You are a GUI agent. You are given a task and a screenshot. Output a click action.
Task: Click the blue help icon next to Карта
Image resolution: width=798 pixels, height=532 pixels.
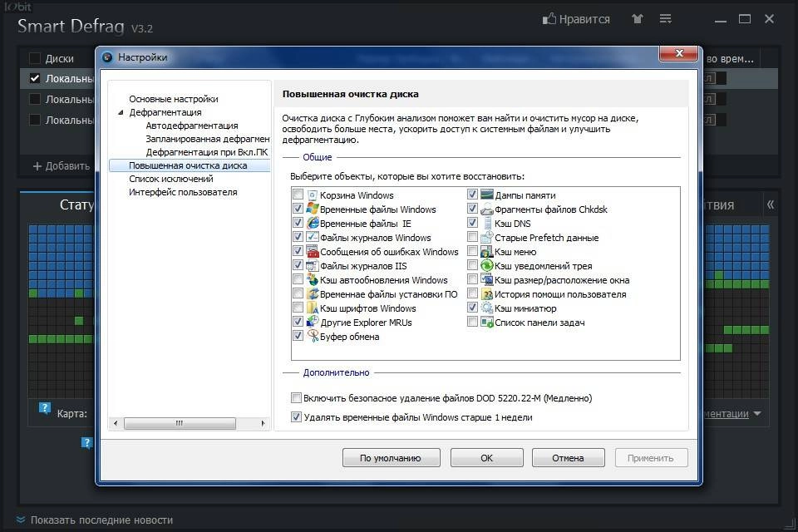point(45,408)
